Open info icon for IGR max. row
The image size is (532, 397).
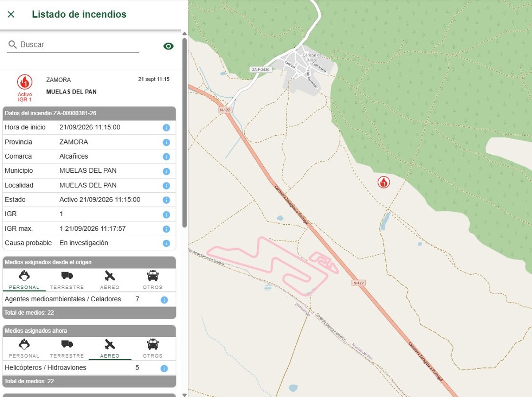(166, 229)
